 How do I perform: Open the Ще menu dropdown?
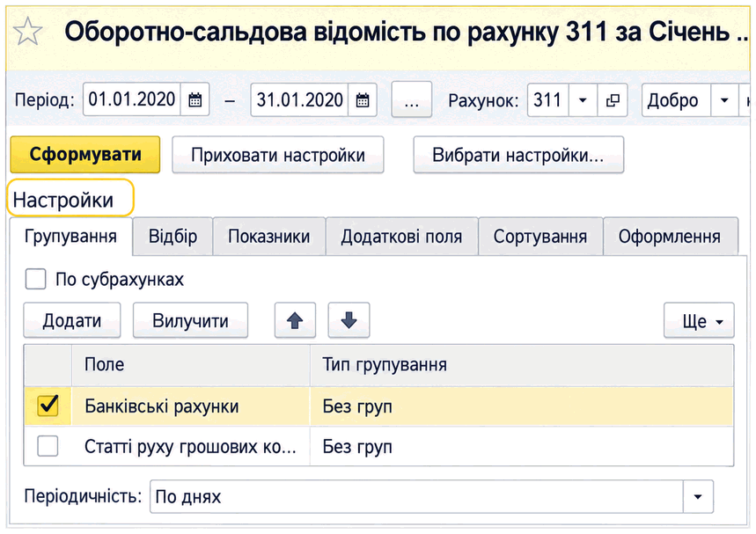699,320
